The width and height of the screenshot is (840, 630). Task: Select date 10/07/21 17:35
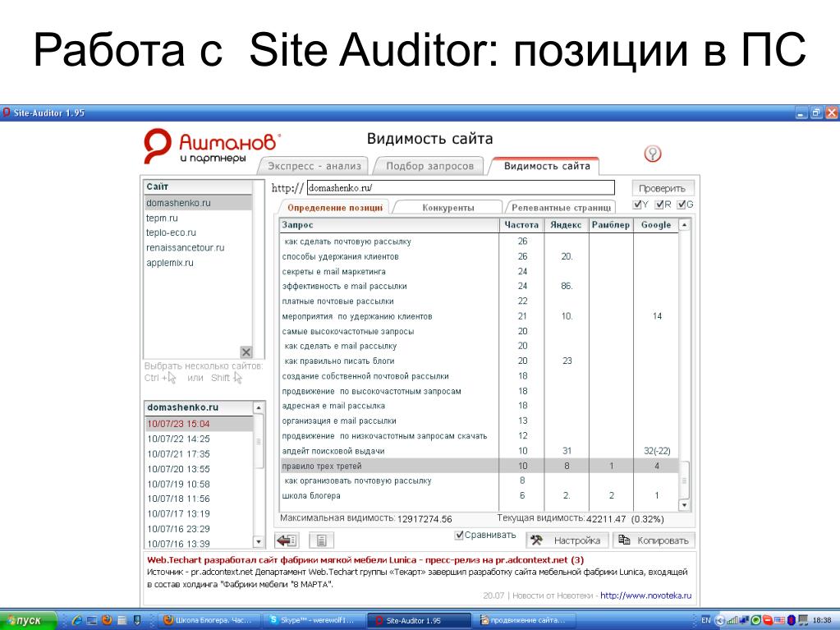[199, 453]
